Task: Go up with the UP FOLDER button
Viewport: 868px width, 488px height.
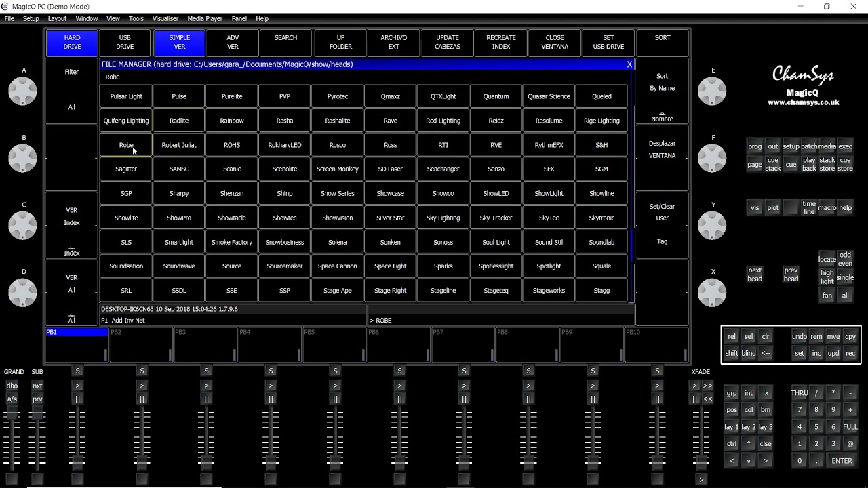Action: (340, 43)
